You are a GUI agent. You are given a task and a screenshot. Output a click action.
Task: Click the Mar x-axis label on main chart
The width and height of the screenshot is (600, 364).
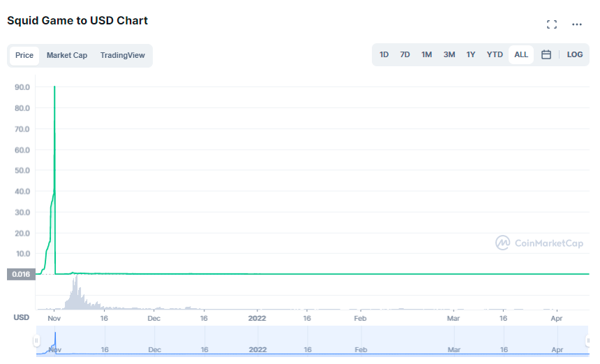pyautogui.click(x=453, y=318)
